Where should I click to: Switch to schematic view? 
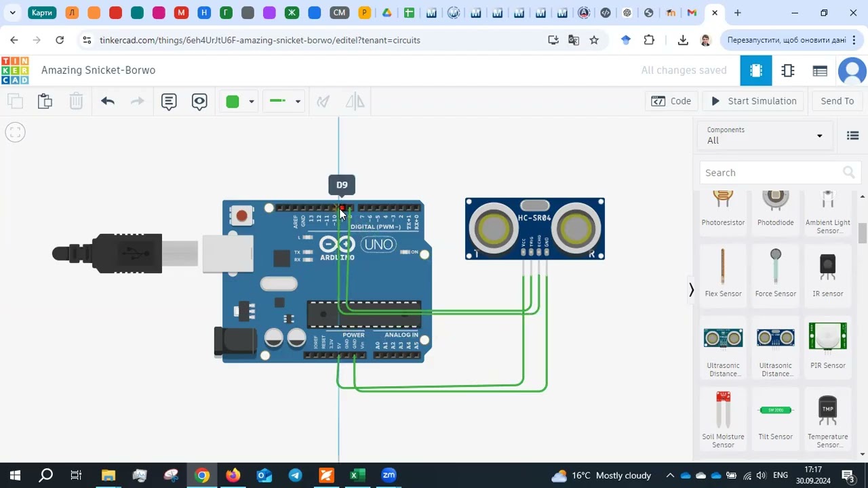pyautogui.click(x=788, y=70)
